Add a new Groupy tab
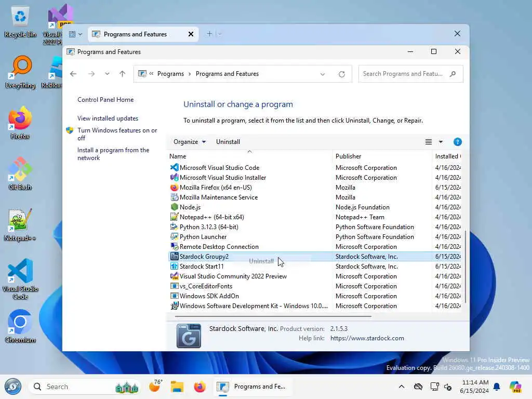This screenshot has width=532, height=399. tap(209, 34)
